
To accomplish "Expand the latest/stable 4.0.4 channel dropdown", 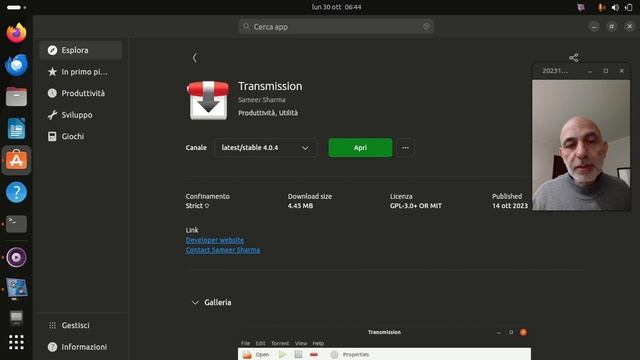I will pyautogui.click(x=265, y=148).
